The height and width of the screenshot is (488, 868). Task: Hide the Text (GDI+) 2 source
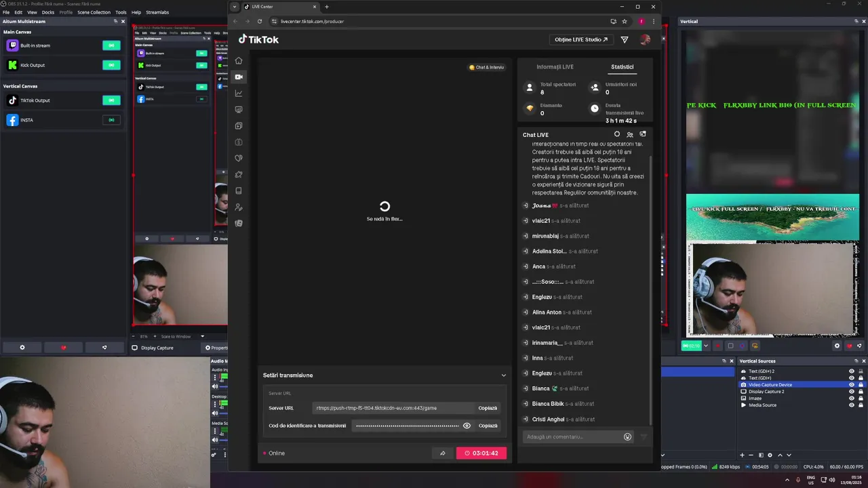point(852,371)
